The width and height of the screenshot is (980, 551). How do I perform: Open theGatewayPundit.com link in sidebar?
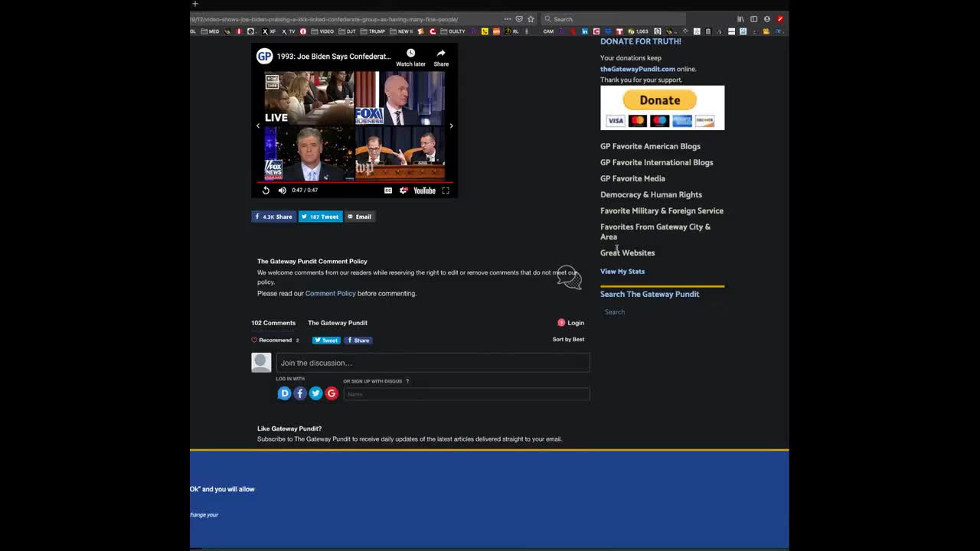click(x=638, y=69)
